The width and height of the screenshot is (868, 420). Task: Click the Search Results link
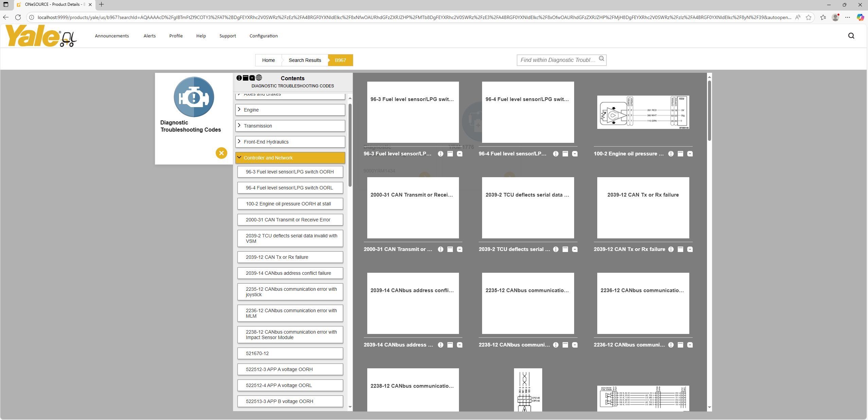(304, 60)
